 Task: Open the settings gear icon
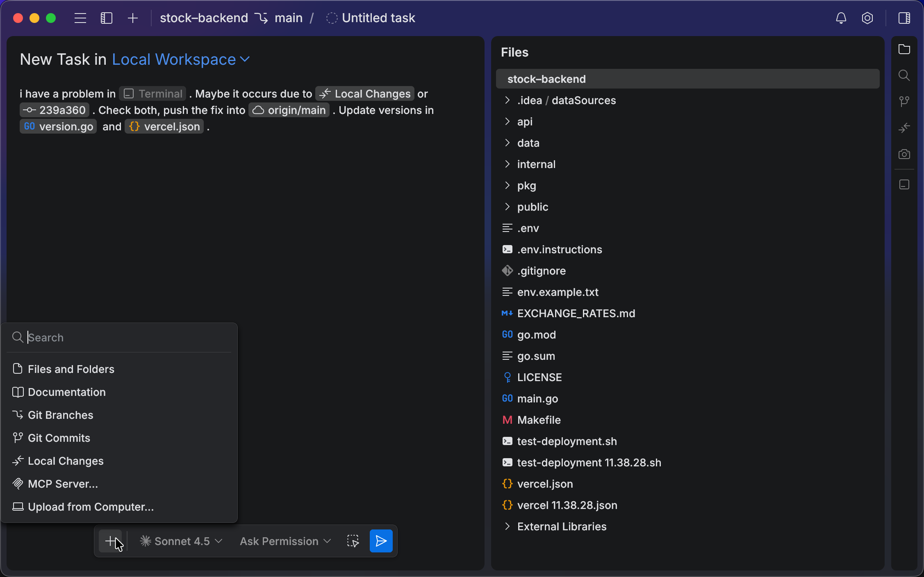point(868,18)
